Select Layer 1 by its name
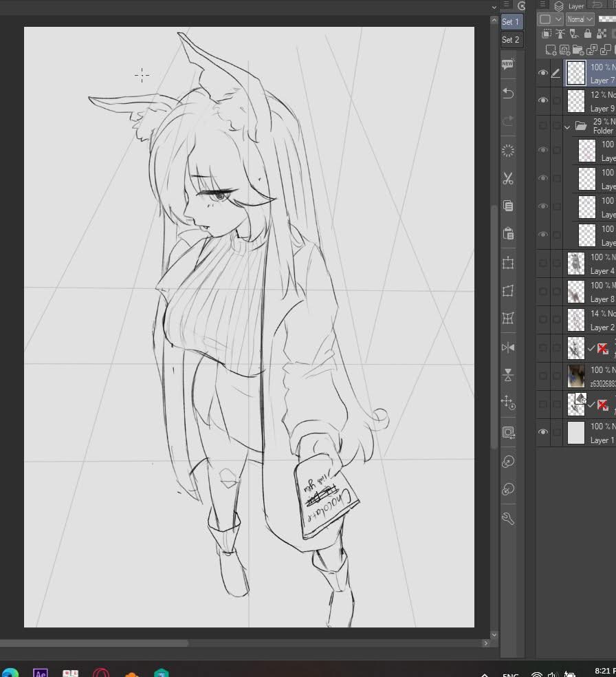This screenshot has width=616, height=677. (602, 440)
